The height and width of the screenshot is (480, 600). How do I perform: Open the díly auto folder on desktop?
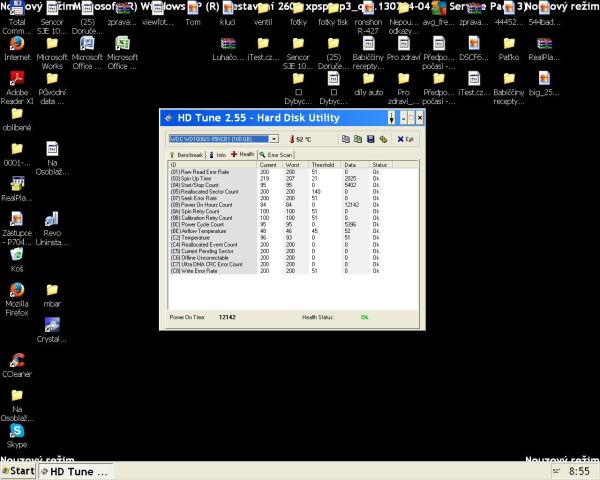(368, 84)
